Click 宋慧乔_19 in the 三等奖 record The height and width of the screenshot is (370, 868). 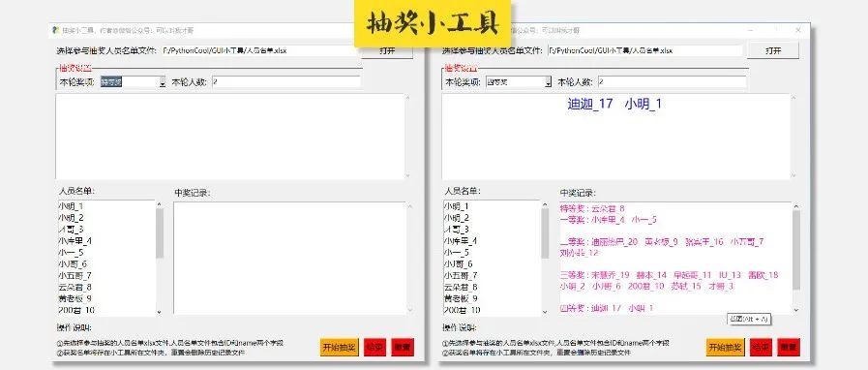pyautogui.click(x=611, y=275)
